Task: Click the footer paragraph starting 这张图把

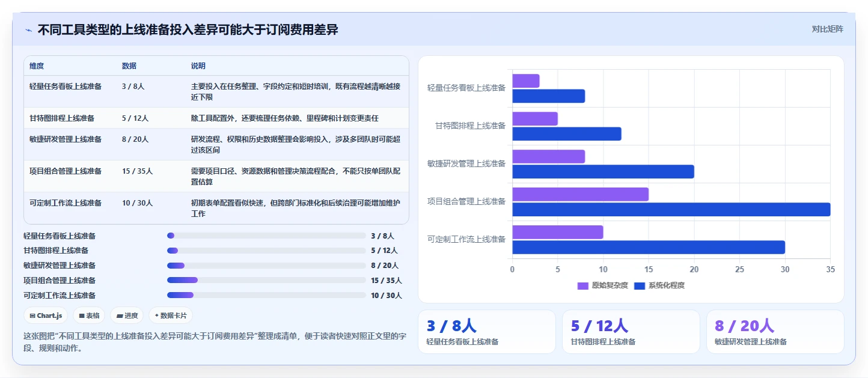Action: click(215, 342)
